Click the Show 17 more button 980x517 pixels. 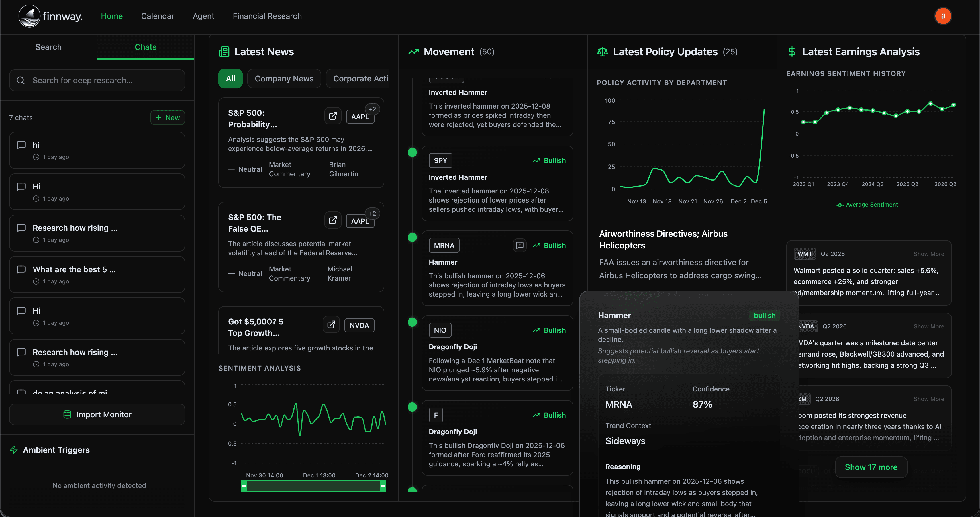[x=871, y=467]
